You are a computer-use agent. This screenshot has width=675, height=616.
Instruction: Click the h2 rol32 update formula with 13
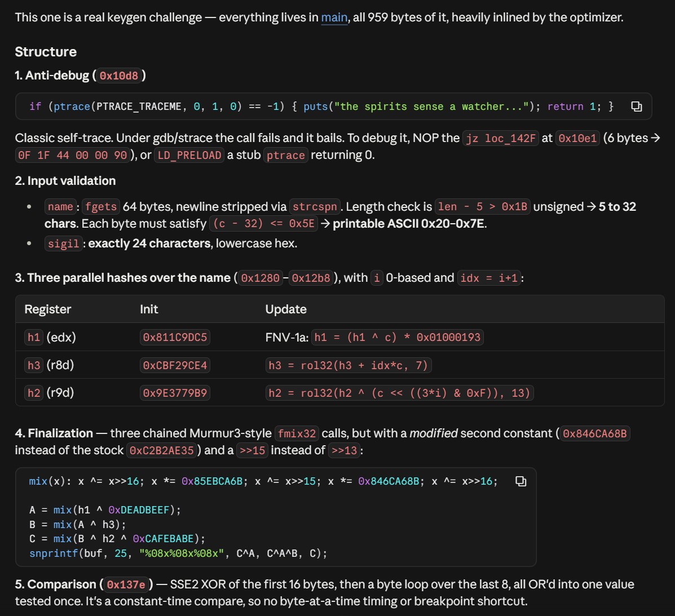pos(399,393)
